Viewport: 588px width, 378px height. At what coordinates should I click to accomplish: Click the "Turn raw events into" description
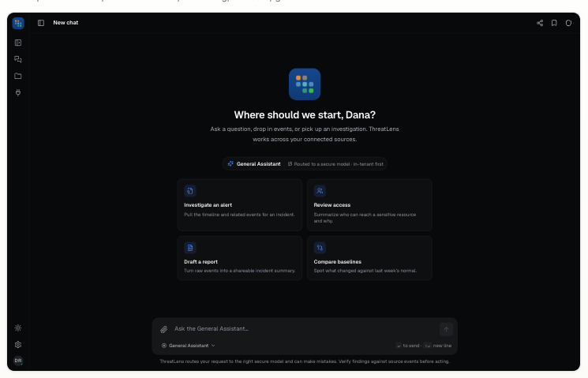240,271
